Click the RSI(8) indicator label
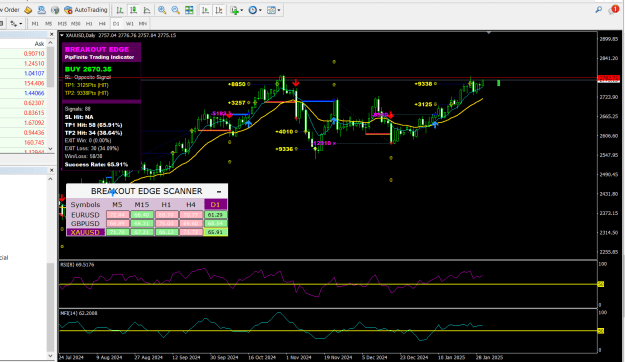Image resolution: width=625 pixels, height=362 pixels. point(77,265)
